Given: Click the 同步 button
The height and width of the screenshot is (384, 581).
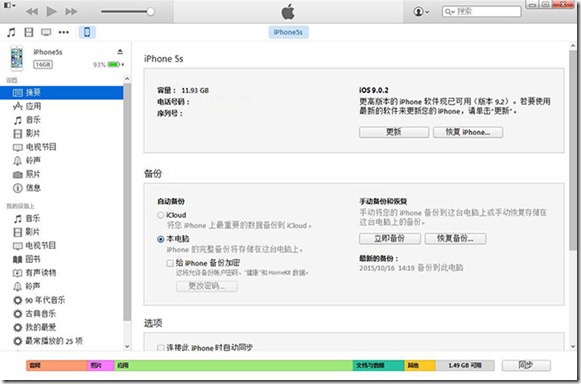Looking at the screenshot, I should pyautogui.click(x=526, y=365).
